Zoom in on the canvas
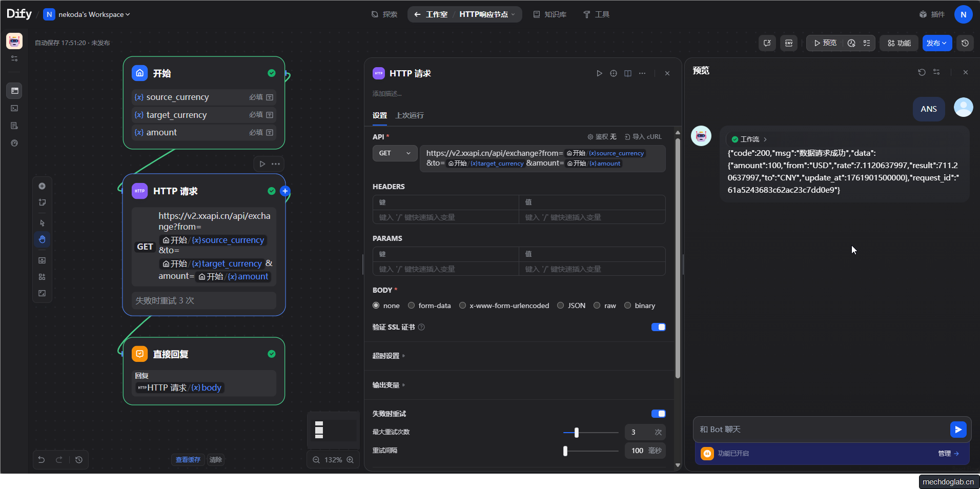Viewport: 980px width, 489px height. point(350,460)
